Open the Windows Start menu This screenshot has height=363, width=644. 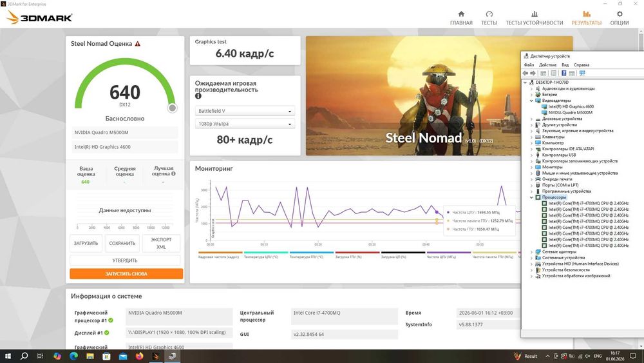coord(7,356)
